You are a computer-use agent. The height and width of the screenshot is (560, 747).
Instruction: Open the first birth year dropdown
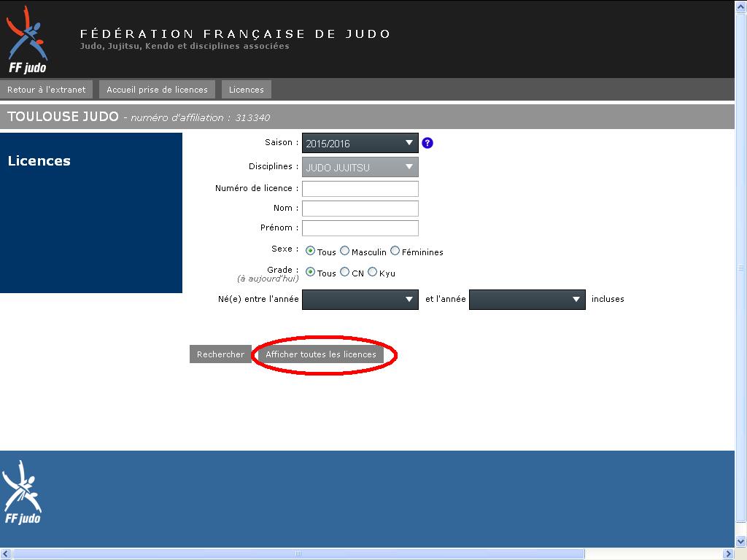[x=360, y=300]
